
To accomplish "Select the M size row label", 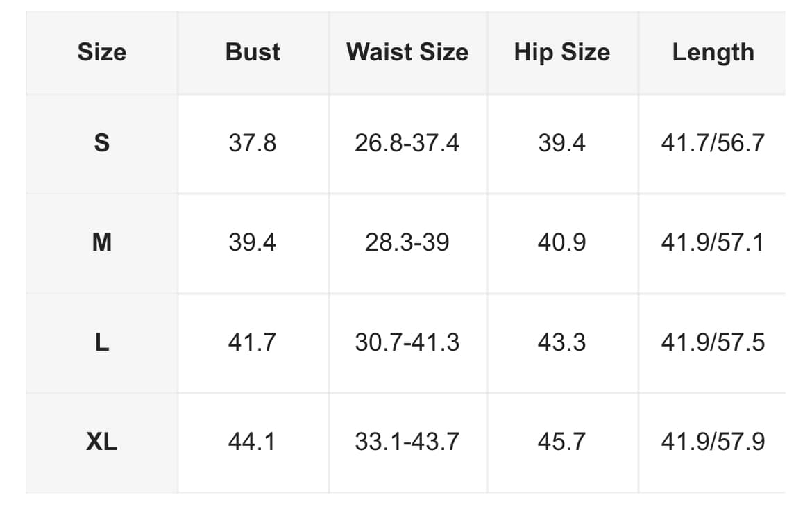I will (x=102, y=242).
